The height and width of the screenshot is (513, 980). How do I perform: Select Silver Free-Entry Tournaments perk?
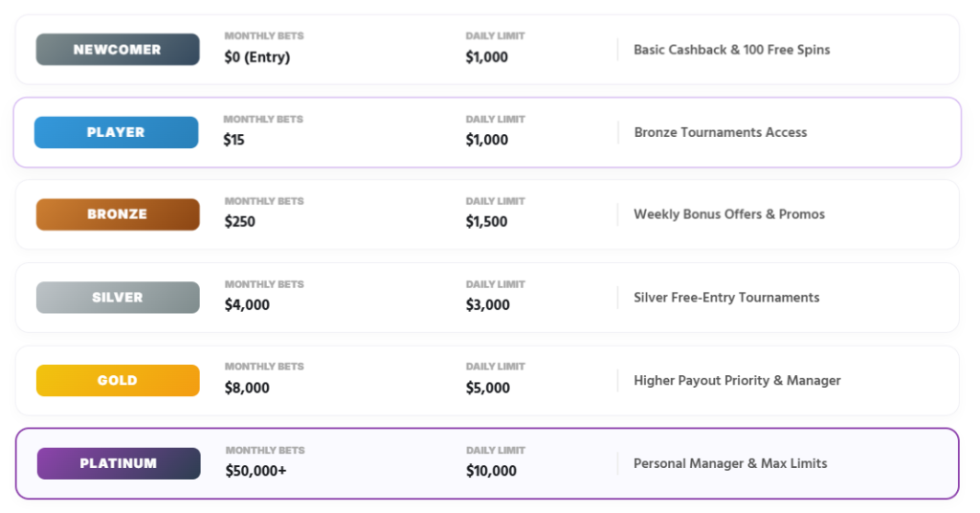tap(726, 298)
